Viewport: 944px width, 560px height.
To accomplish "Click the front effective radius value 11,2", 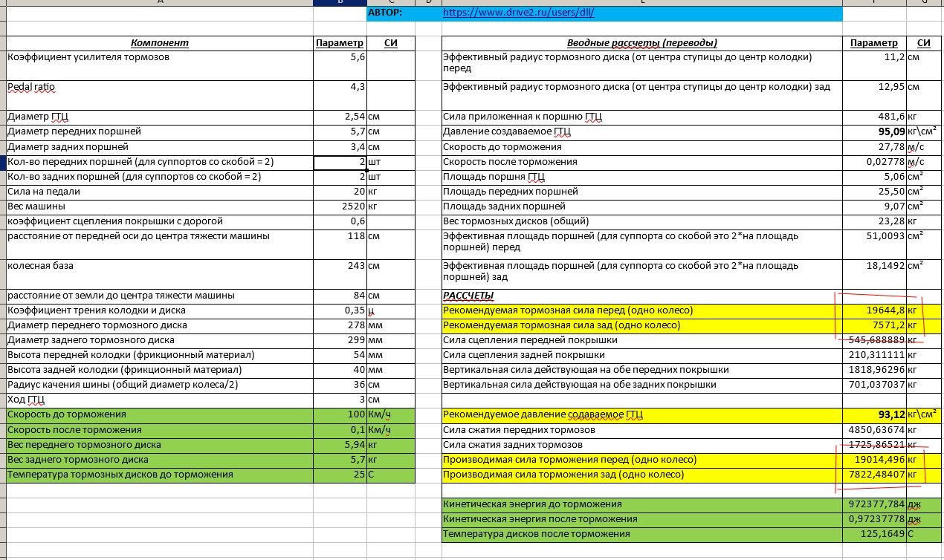I will coord(874,65).
